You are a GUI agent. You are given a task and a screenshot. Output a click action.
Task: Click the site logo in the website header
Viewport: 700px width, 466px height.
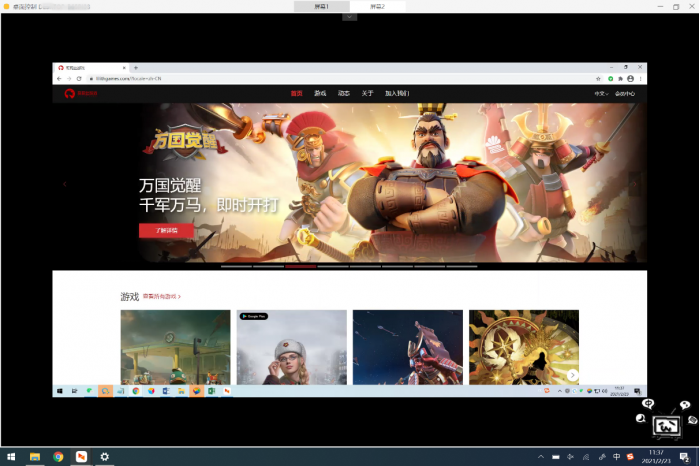(x=81, y=93)
